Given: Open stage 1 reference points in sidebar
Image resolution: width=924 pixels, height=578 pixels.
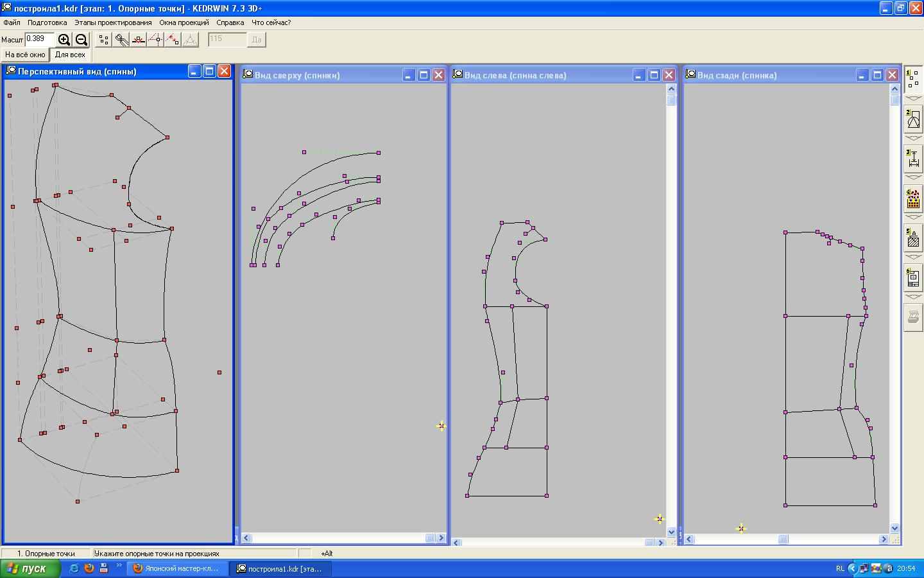Looking at the screenshot, I should pyautogui.click(x=913, y=80).
